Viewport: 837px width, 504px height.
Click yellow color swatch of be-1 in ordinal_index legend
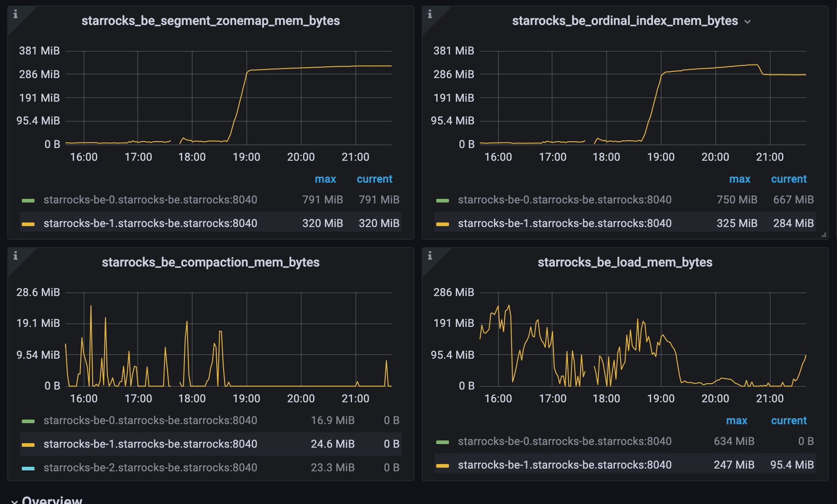(443, 224)
